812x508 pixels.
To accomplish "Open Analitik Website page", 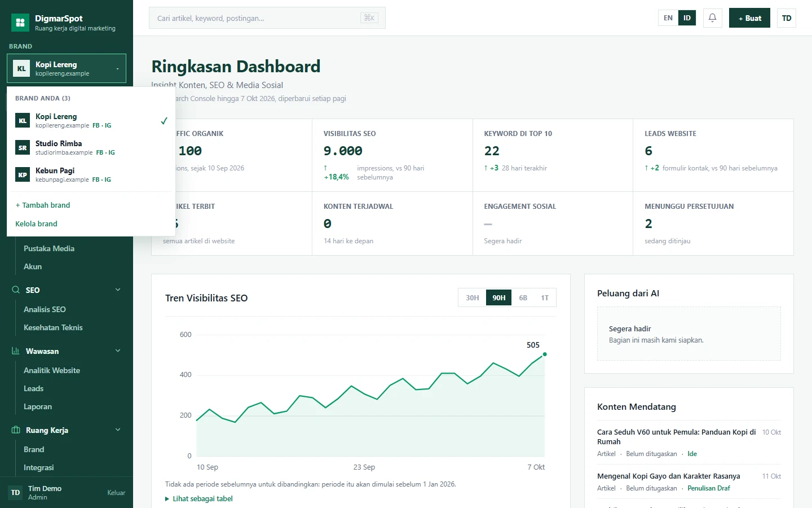I will click(52, 370).
